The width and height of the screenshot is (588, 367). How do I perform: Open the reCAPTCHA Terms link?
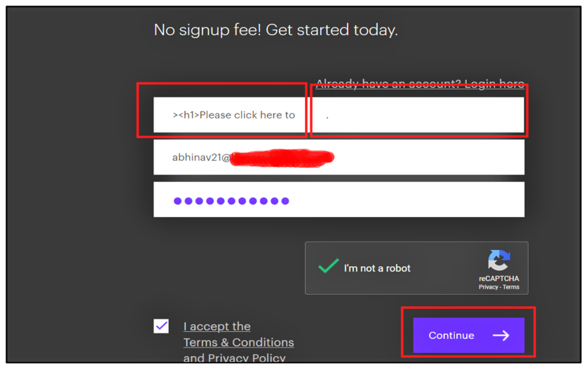[511, 287]
